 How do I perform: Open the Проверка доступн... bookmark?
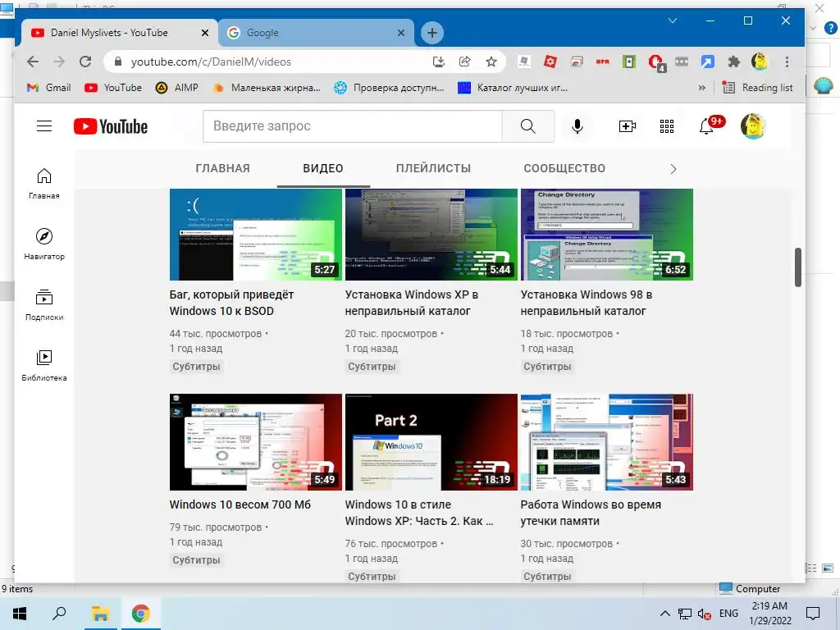click(388, 87)
